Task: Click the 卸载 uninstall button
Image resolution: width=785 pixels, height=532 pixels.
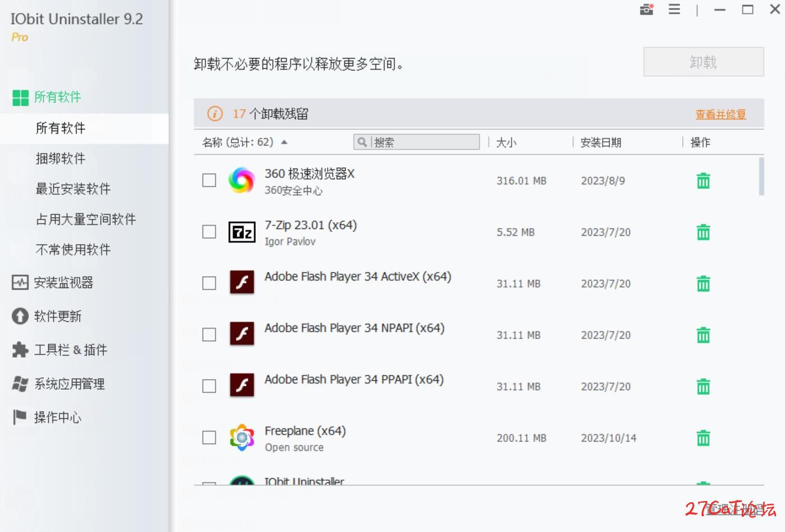Action: click(x=703, y=62)
